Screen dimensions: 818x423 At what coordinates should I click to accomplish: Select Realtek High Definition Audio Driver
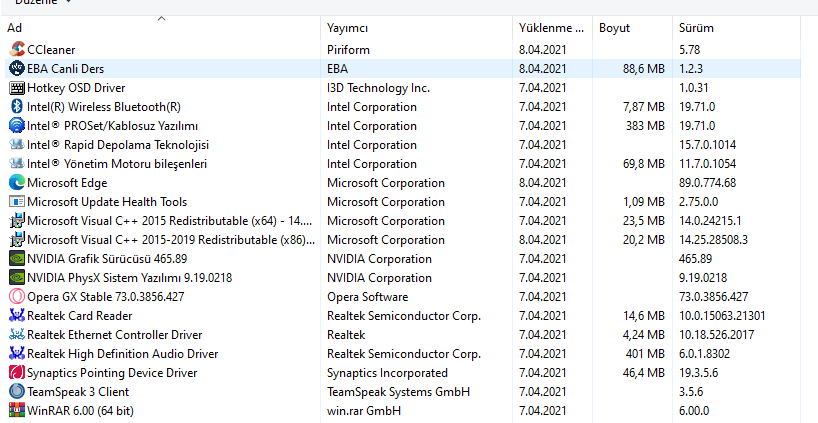(x=122, y=354)
